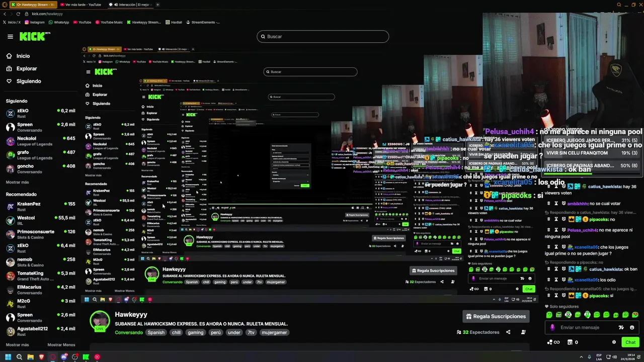This screenshot has width=644, height=362.
Task: Open M2cG recommended channel
Action: pos(40,303)
